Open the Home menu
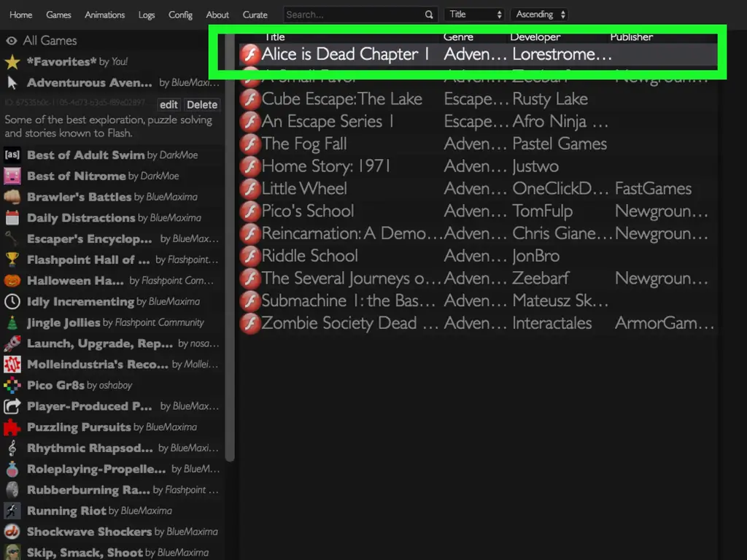 [x=21, y=15]
